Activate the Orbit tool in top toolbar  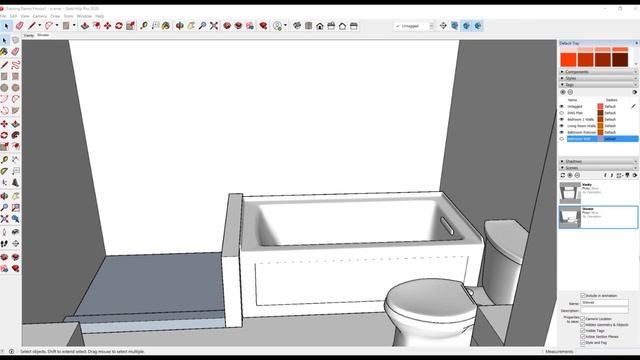180,26
